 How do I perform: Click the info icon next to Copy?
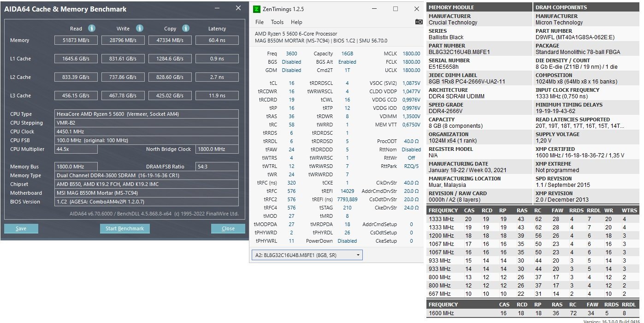pyautogui.click(x=186, y=28)
